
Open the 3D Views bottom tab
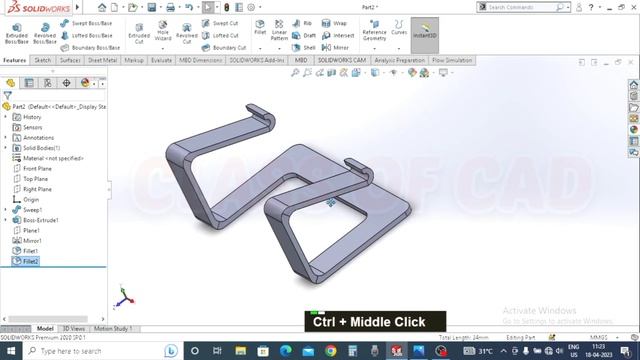point(73,329)
